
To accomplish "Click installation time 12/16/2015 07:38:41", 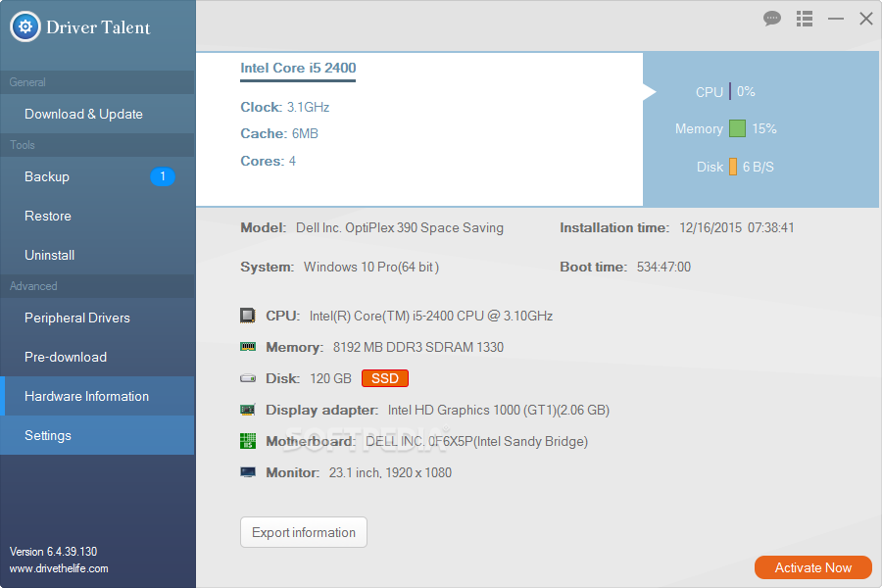I will click(737, 228).
